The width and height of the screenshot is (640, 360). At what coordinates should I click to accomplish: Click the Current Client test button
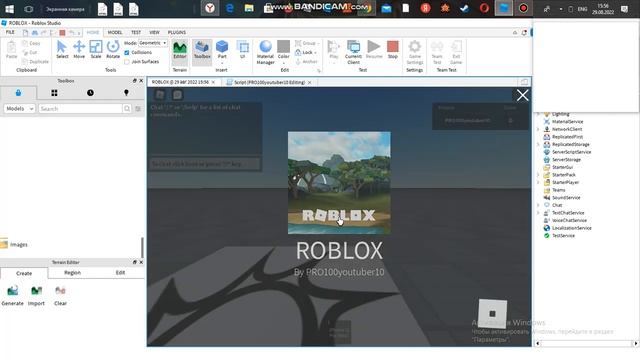(x=353, y=52)
